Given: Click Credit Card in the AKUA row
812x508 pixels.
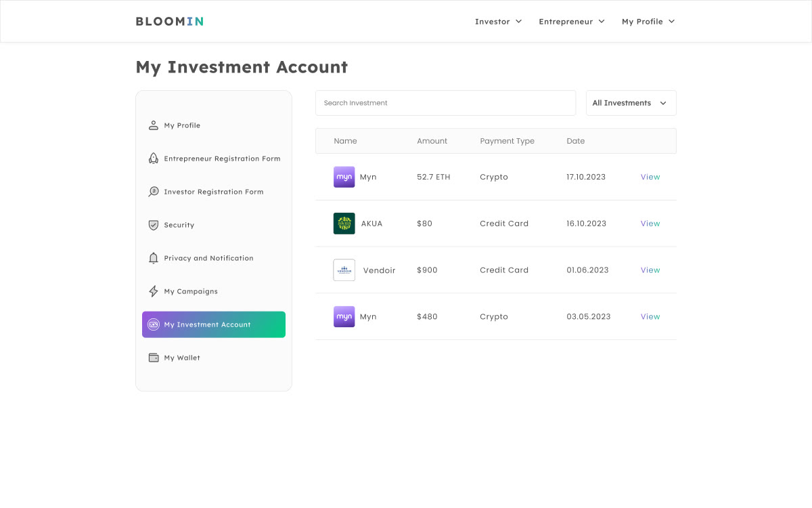Looking at the screenshot, I should click(x=504, y=224).
